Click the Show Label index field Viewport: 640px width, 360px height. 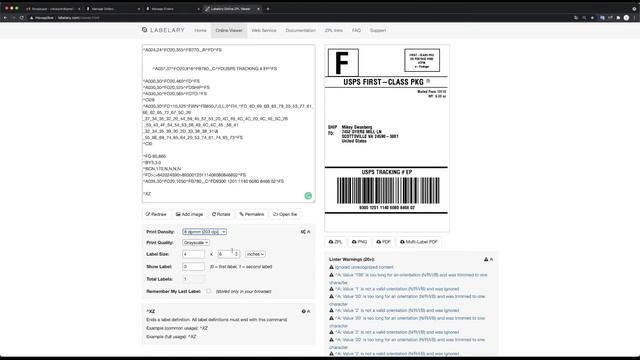tap(193, 267)
